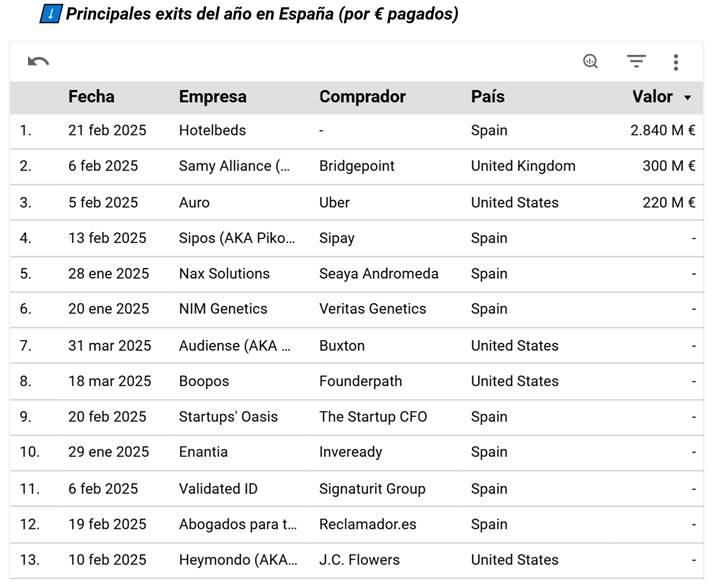The width and height of the screenshot is (709, 580).
Task: Open the zoom explore icon
Action: pyautogui.click(x=590, y=62)
